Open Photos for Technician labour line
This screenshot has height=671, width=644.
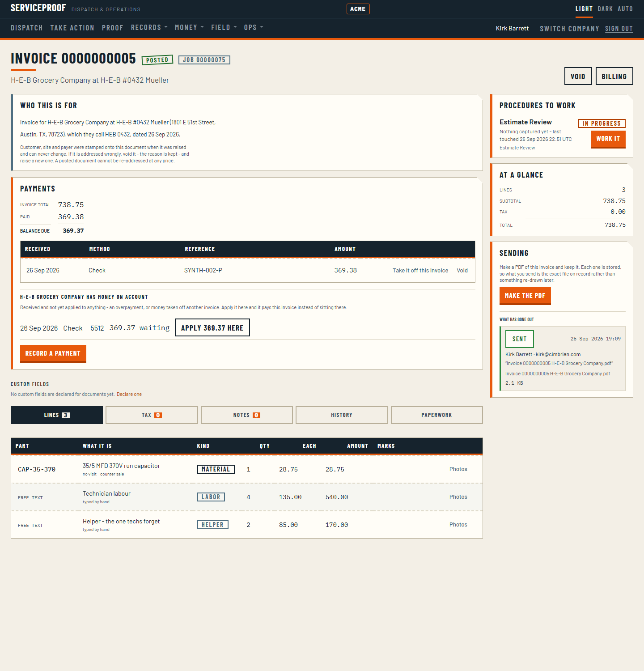click(458, 497)
